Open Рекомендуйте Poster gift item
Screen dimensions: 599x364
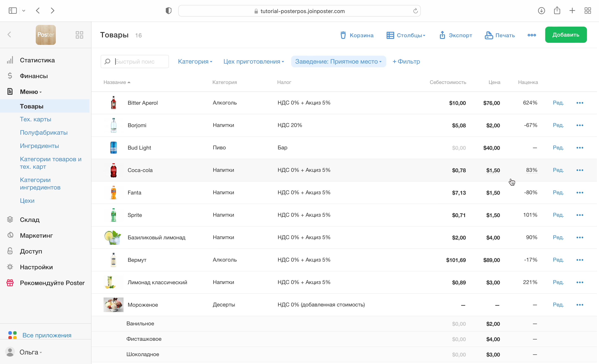pos(52,283)
